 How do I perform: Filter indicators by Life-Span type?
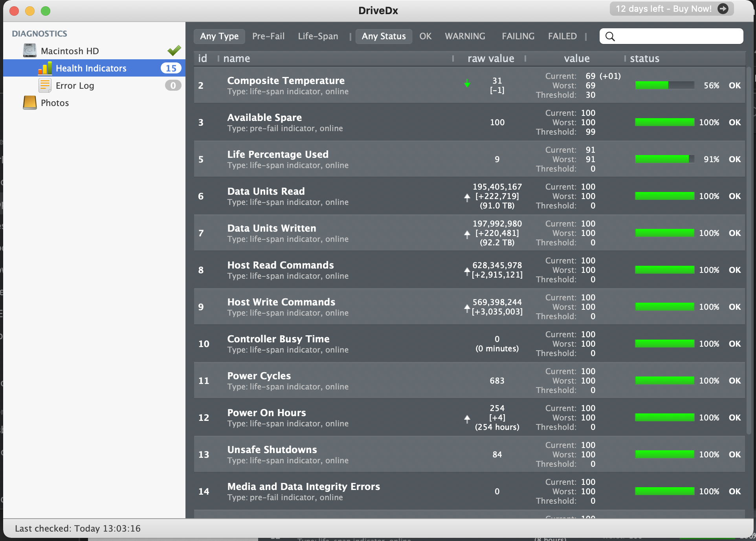point(318,36)
